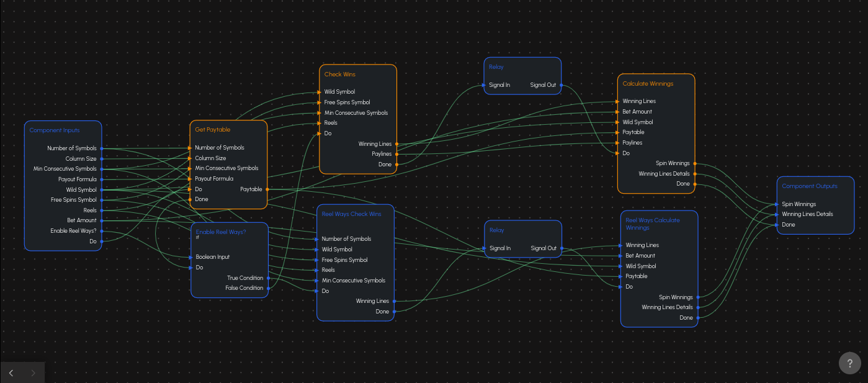The height and width of the screenshot is (383, 868).
Task: Click the forward navigation arrow
Action: coord(33,373)
